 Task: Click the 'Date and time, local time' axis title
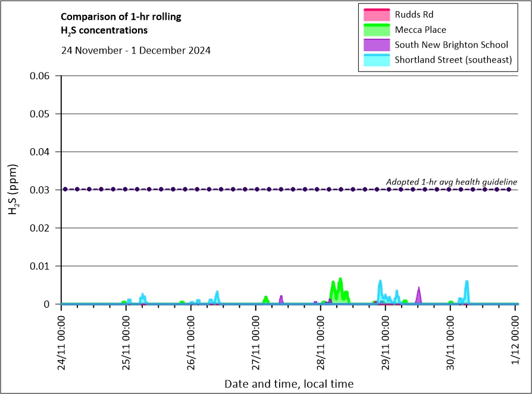click(x=289, y=384)
